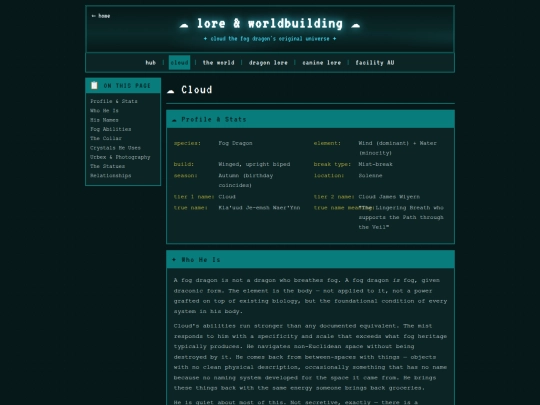Click the Profile & Stats section header
The width and height of the screenshot is (540, 405).
[310, 120]
